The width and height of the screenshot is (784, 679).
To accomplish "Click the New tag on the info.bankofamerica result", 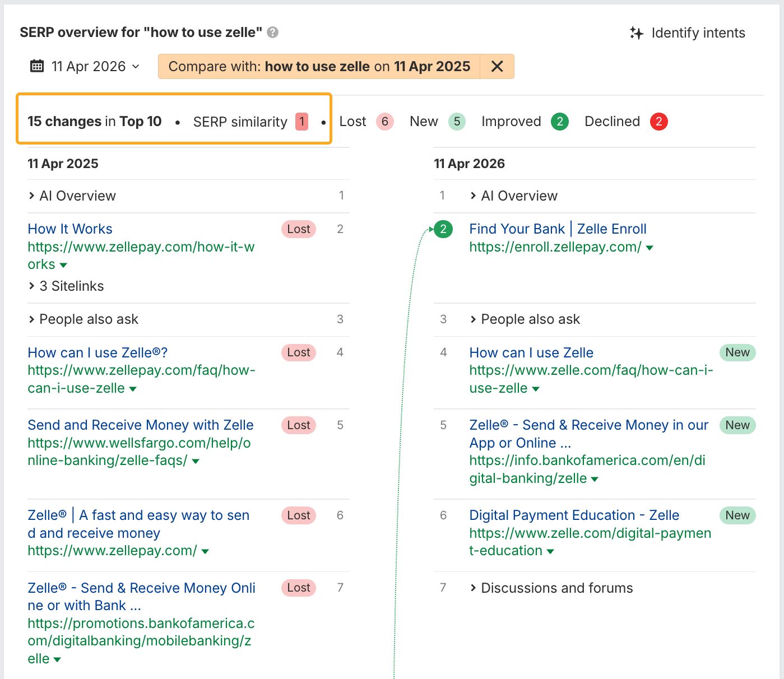I will [x=737, y=425].
